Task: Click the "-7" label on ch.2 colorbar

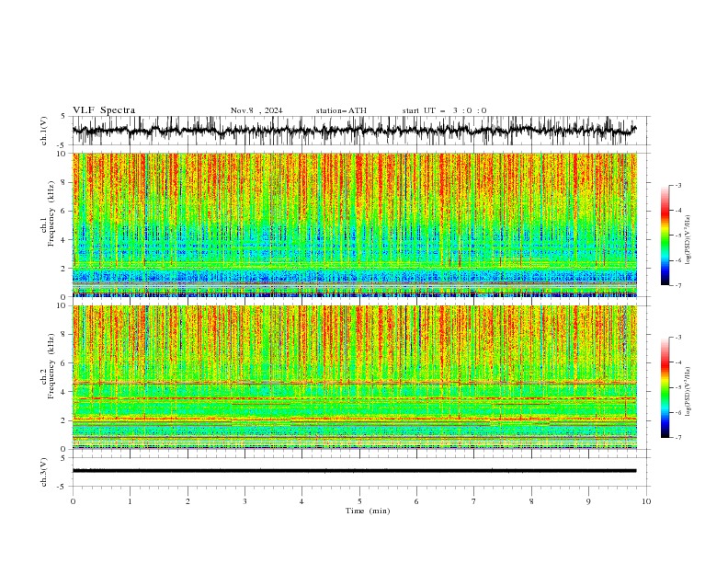Action: click(x=677, y=438)
